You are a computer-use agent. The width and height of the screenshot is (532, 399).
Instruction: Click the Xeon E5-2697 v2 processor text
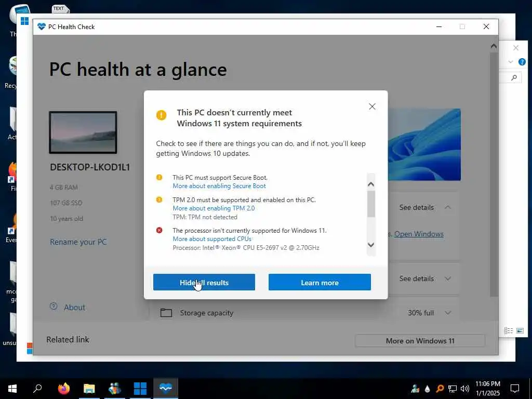pyautogui.click(x=246, y=248)
